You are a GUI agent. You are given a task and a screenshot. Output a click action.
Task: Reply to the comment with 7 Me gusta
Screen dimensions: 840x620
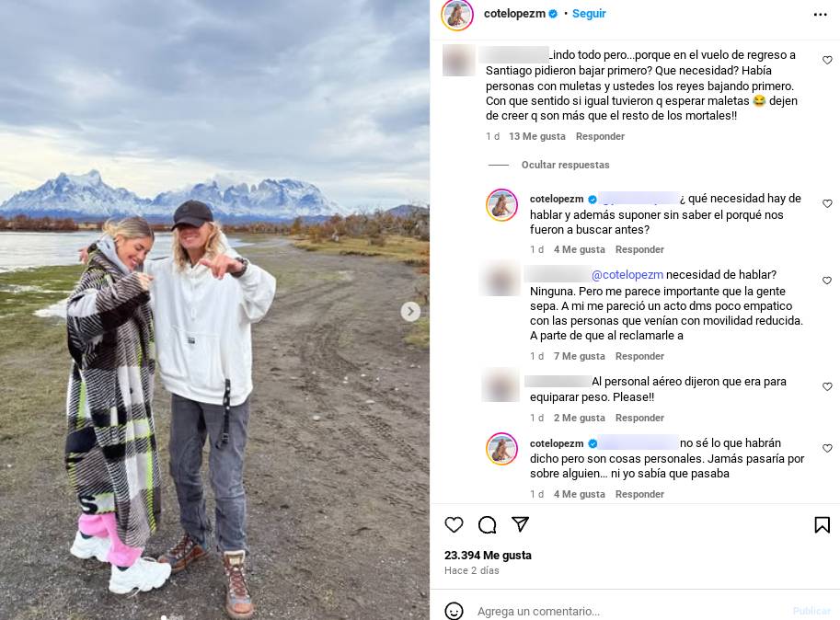pos(639,356)
